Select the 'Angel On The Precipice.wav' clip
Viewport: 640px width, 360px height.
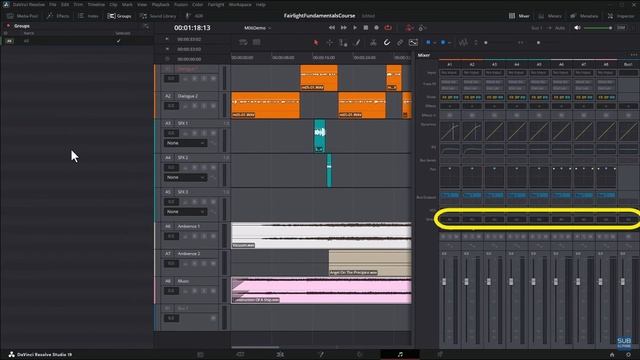(x=370, y=263)
